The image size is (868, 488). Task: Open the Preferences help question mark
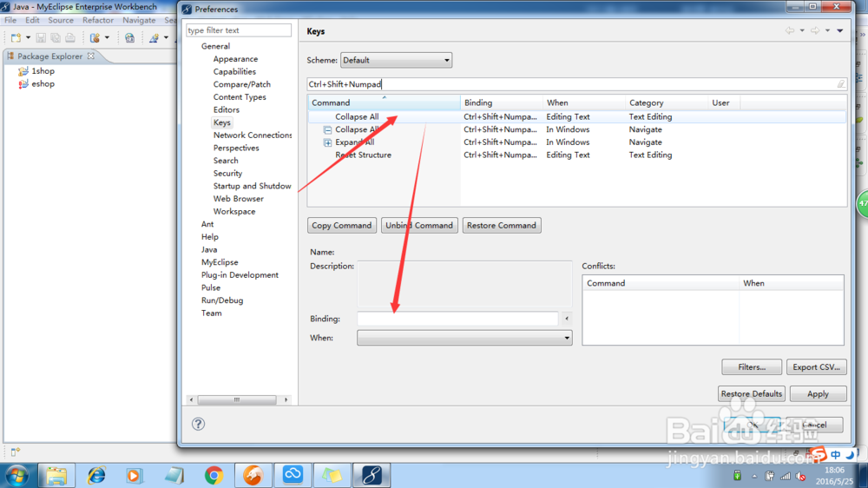tap(198, 424)
